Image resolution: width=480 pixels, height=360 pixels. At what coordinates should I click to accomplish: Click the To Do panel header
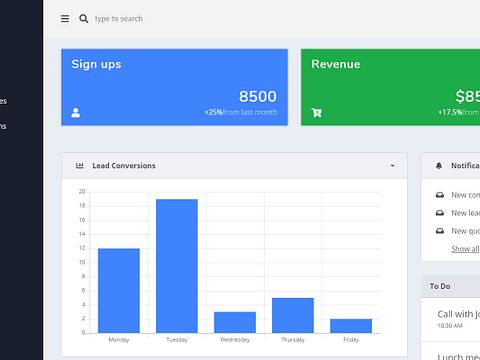coord(450,286)
